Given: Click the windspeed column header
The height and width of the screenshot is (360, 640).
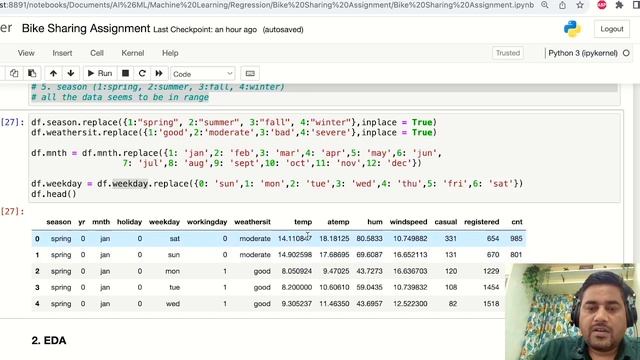Looking at the screenshot, I should tap(408, 222).
